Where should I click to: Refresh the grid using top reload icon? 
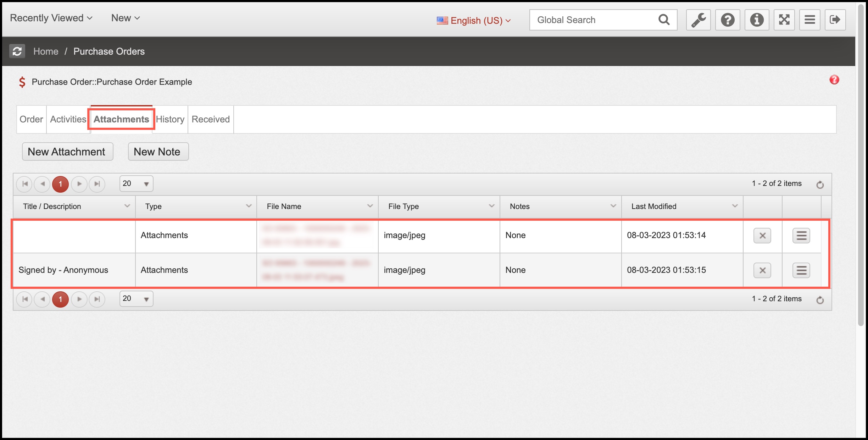[x=820, y=185]
